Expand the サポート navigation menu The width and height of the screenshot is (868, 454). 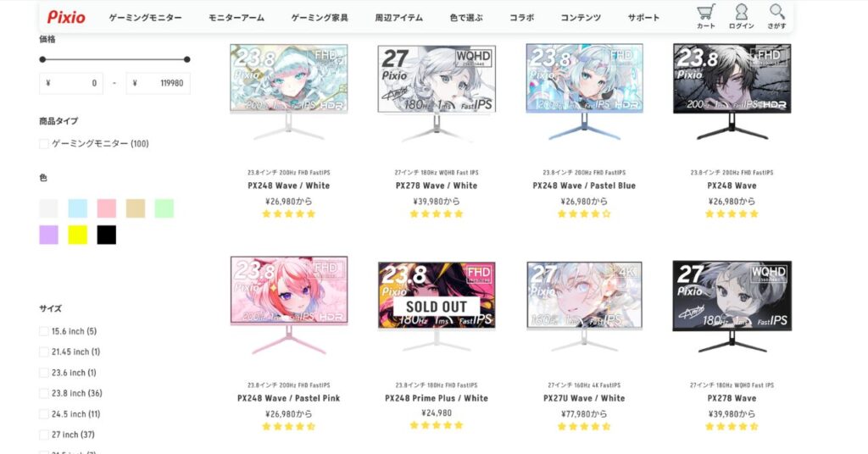click(643, 18)
